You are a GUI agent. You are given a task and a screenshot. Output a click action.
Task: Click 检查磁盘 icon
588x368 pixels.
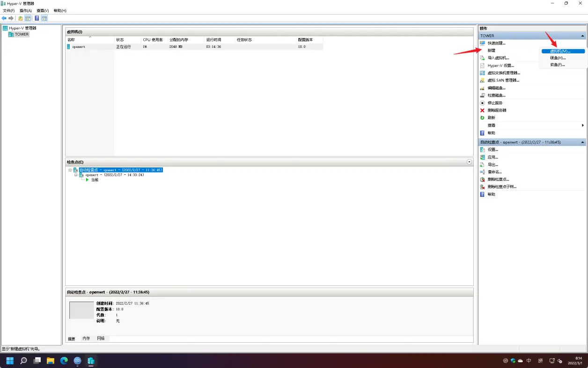483,95
